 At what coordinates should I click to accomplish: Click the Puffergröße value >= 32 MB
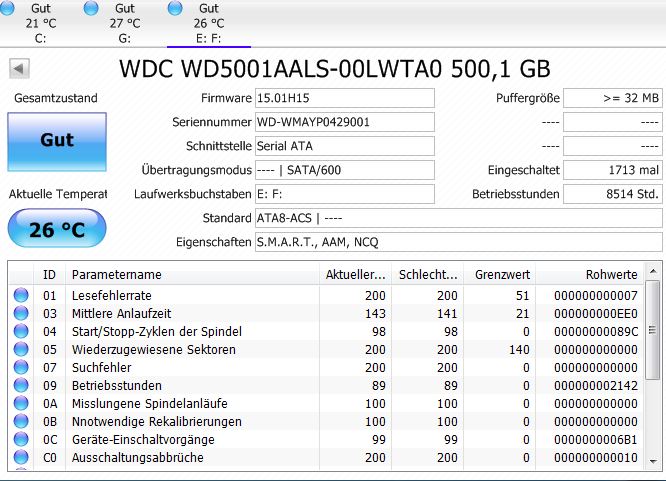click(612, 98)
